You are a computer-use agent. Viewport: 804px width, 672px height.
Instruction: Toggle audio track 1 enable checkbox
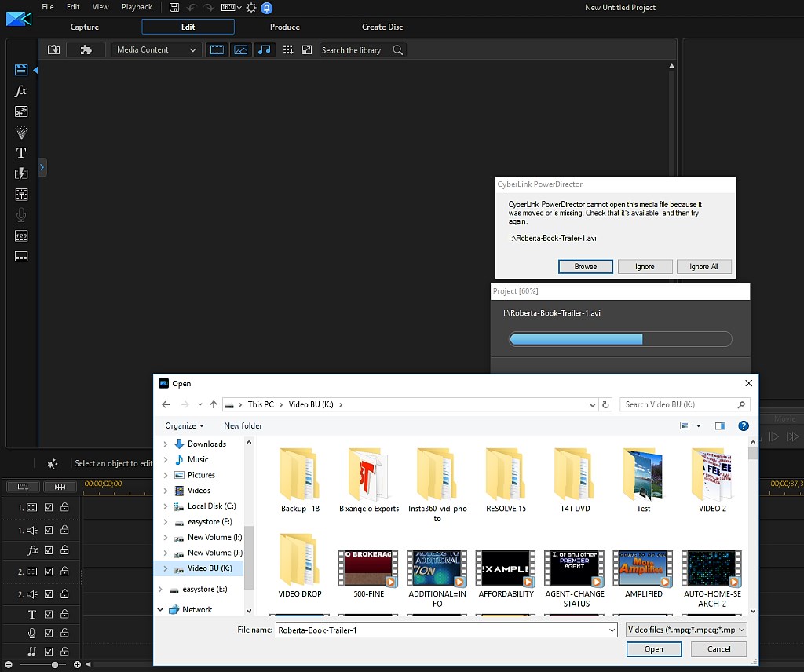(x=48, y=530)
